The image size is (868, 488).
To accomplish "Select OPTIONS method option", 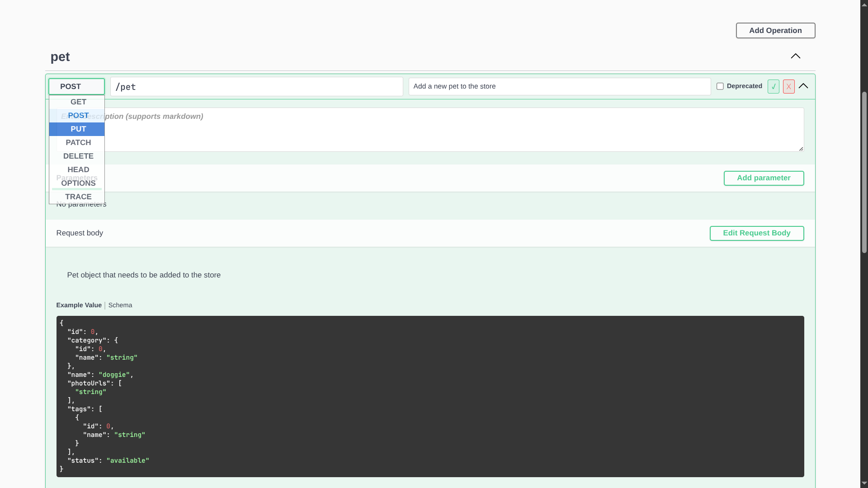I will point(77,183).
